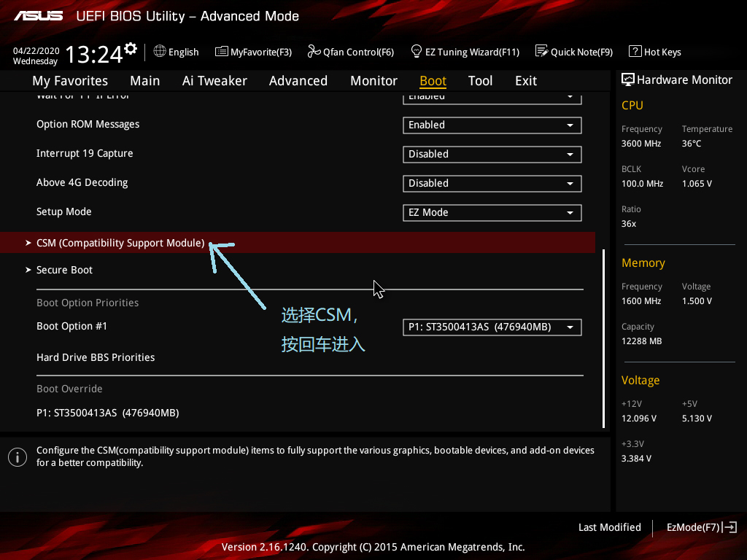Viewport: 747px width, 560px height.
Task: Expand CSM (Compatibility Support Module)
Action: pos(298,242)
